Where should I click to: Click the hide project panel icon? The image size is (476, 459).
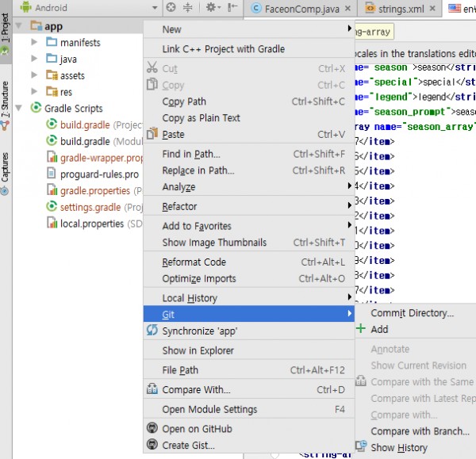tap(232, 7)
